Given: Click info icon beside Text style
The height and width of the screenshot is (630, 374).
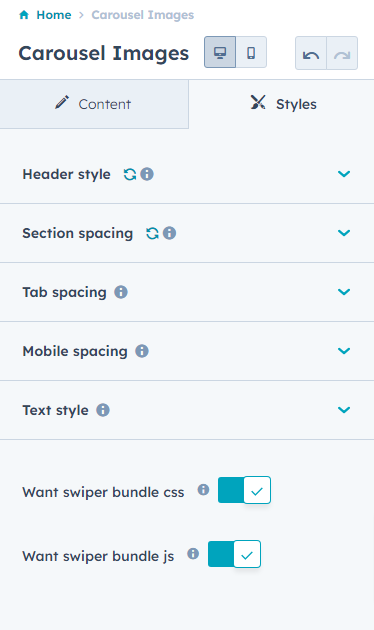Looking at the screenshot, I should tap(103, 410).
